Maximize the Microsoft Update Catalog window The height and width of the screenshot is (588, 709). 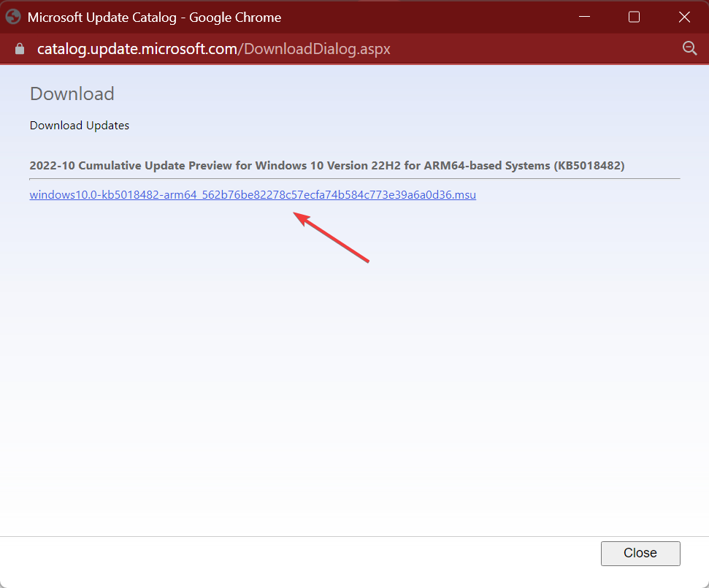(x=634, y=17)
